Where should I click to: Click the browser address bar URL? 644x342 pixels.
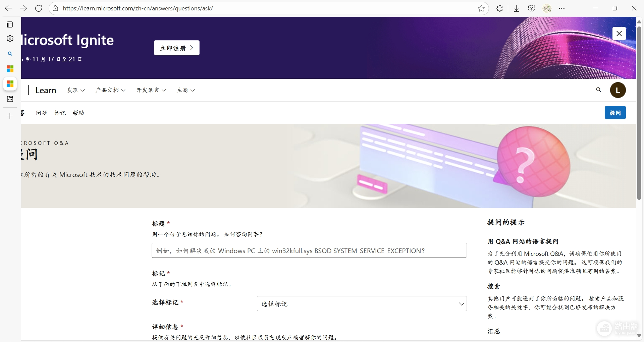[x=138, y=8]
